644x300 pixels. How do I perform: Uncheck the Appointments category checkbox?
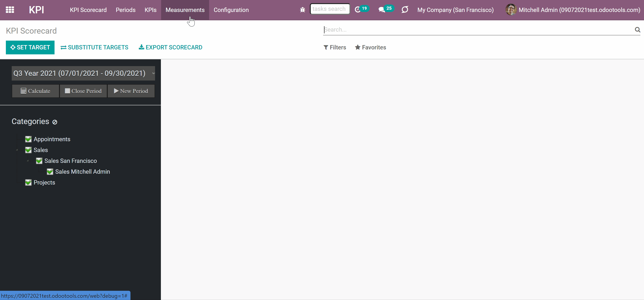click(28, 139)
